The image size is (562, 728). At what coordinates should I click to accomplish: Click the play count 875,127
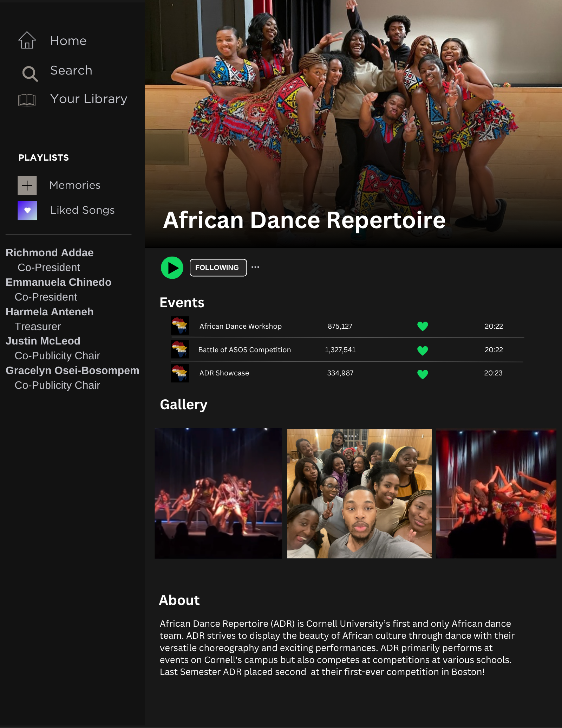click(x=340, y=326)
